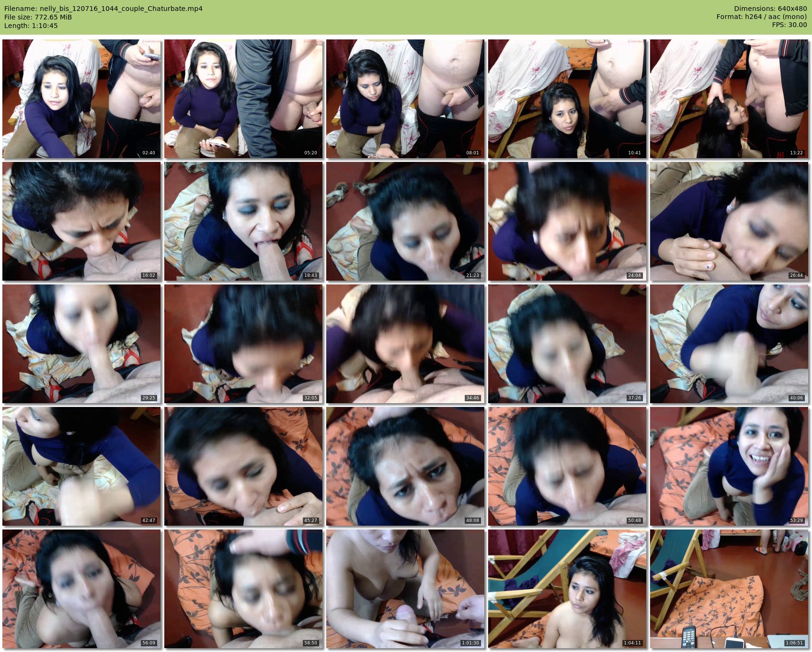Select the frame timestamped 40:06
This screenshot has width=812, height=652.
(729, 344)
